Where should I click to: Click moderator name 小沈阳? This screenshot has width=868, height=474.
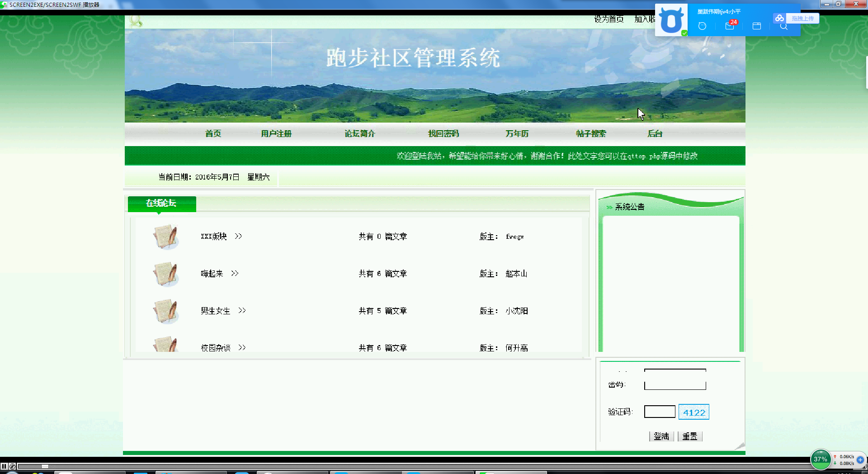(517, 311)
